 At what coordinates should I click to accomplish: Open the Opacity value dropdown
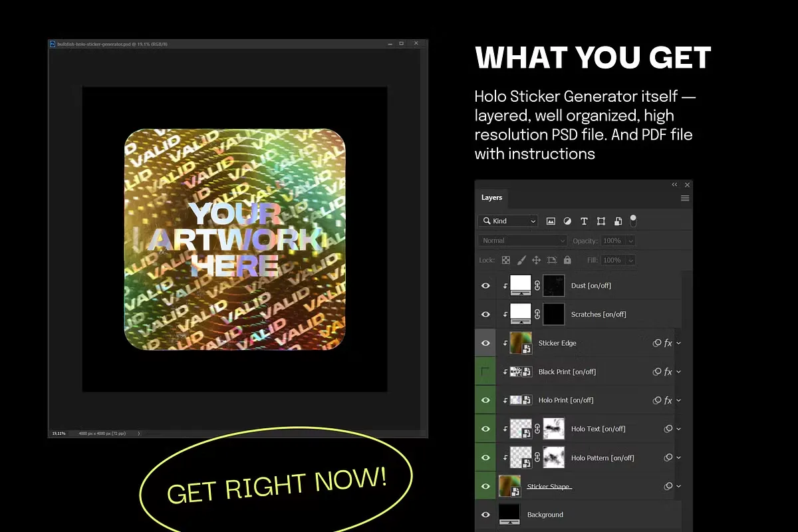tap(630, 241)
